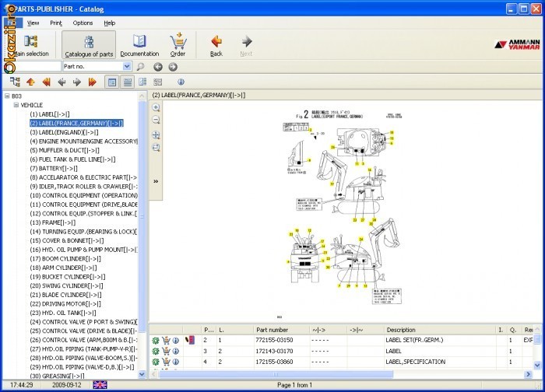Collapse the VEHICLE tree node
Viewport: 545px width, 392px height.
(16, 105)
